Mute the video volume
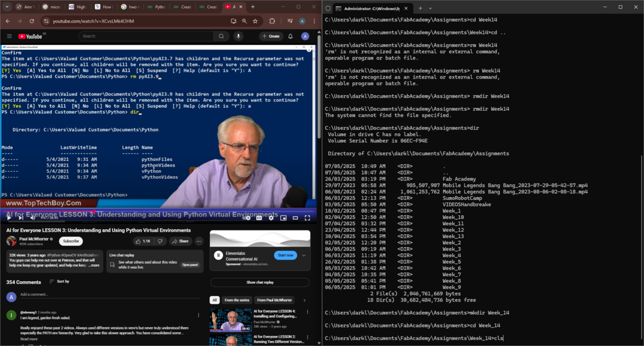644x346 pixels. (33, 218)
